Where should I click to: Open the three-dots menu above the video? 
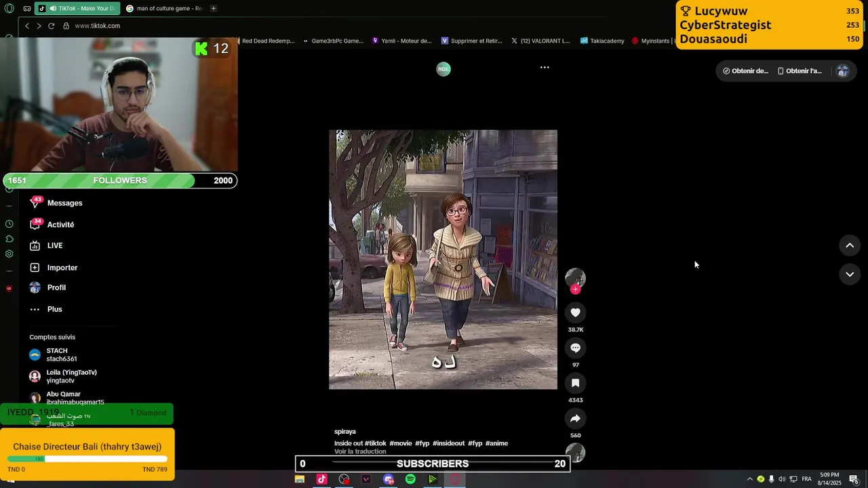coord(545,68)
